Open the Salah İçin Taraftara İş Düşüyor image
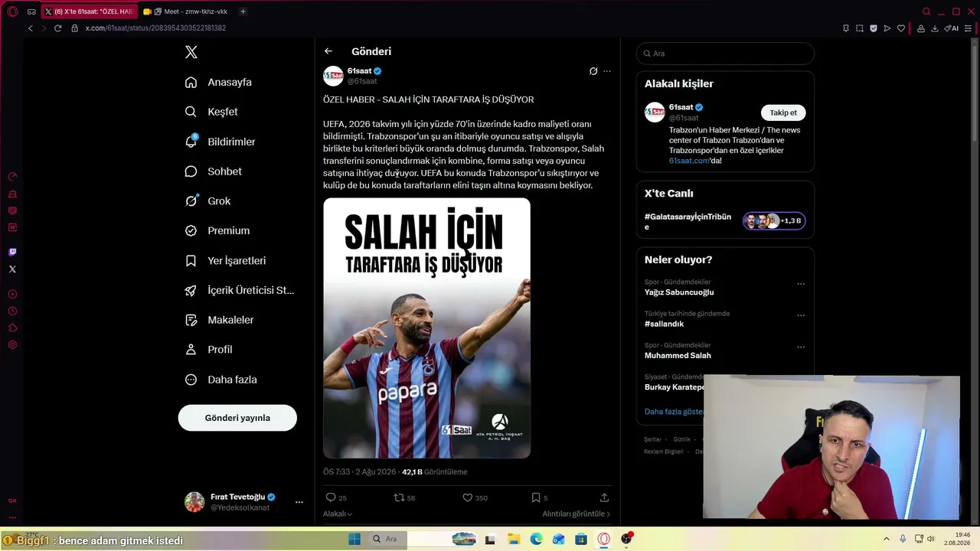Viewport: 980px width, 551px height. (x=426, y=328)
